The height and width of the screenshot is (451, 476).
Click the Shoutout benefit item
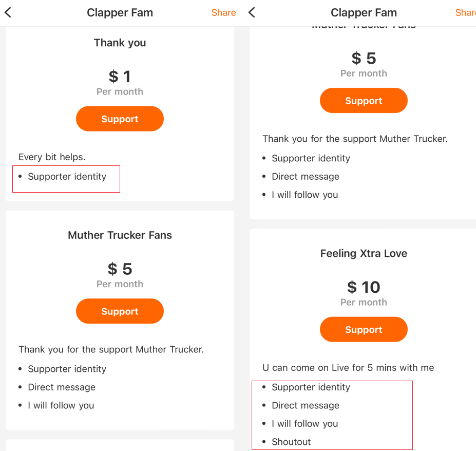(291, 442)
